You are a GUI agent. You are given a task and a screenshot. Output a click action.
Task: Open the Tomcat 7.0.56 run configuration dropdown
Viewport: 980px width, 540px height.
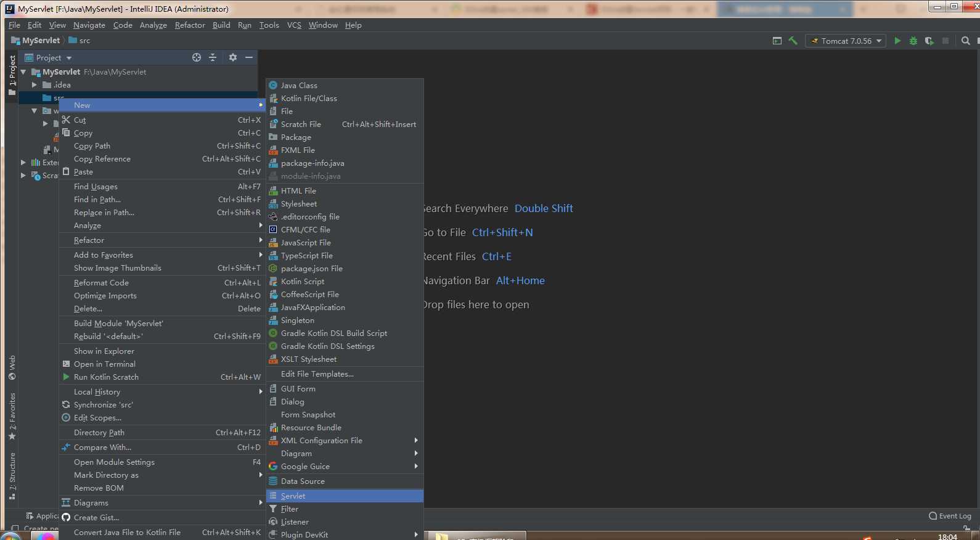846,41
